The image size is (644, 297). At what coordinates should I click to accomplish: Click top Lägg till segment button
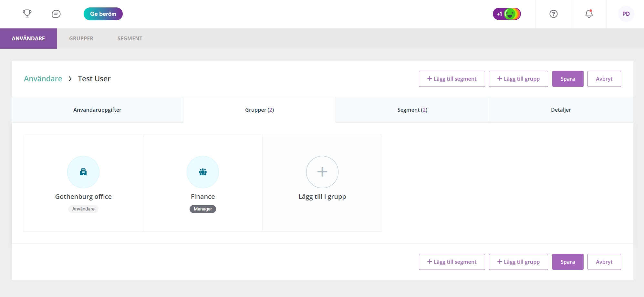pyautogui.click(x=452, y=79)
